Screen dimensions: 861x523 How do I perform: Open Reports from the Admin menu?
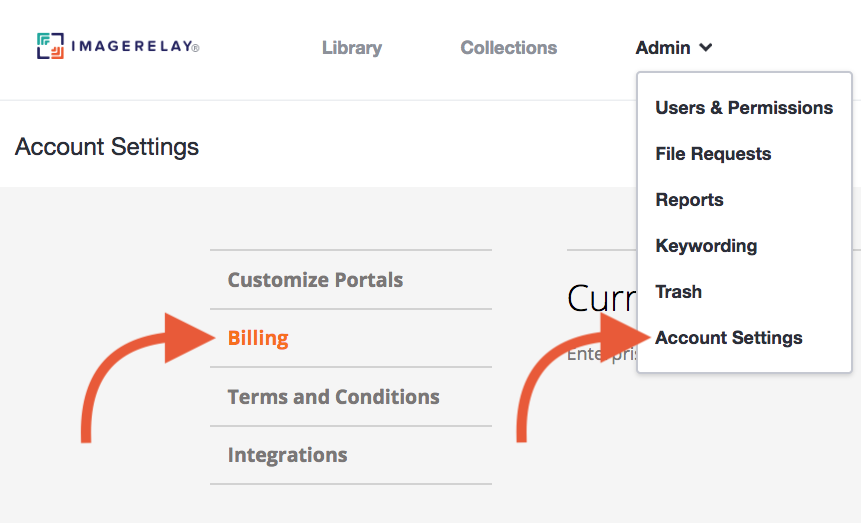point(689,200)
